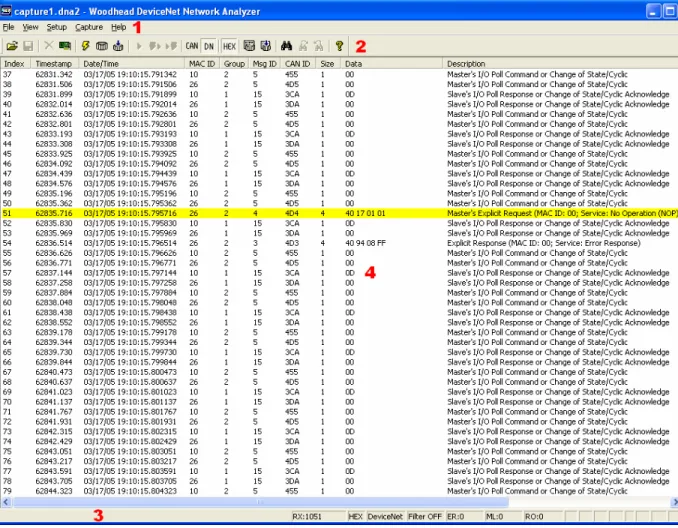Select the highlighted row with index 51
The width and height of the screenshot is (678, 528).
pyautogui.click(x=339, y=213)
